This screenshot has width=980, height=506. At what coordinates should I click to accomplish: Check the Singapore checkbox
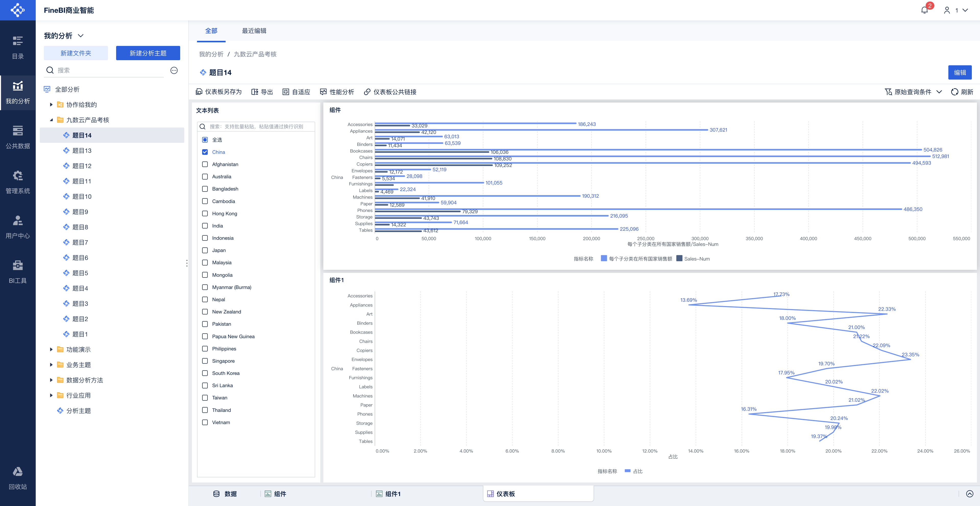(x=205, y=361)
